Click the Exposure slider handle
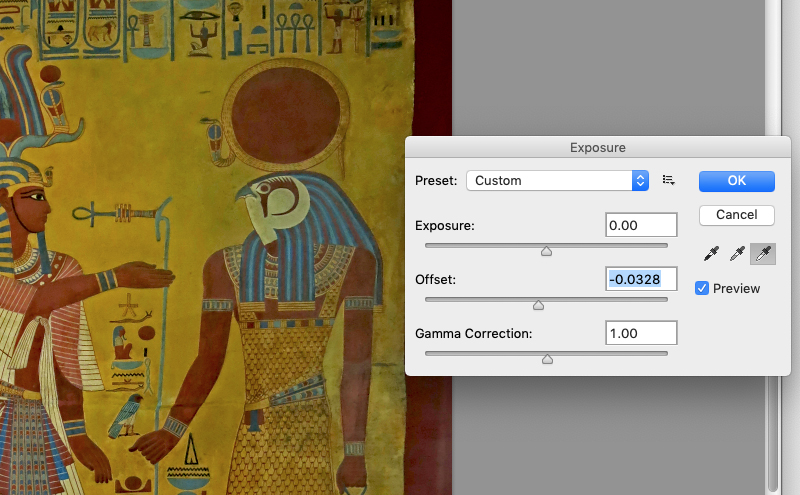 [546, 251]
